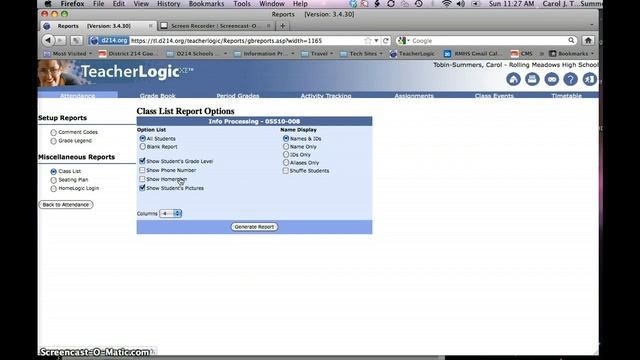640x360 pixels.
Task: Select IDs Only display option
Action: point(286,154)
